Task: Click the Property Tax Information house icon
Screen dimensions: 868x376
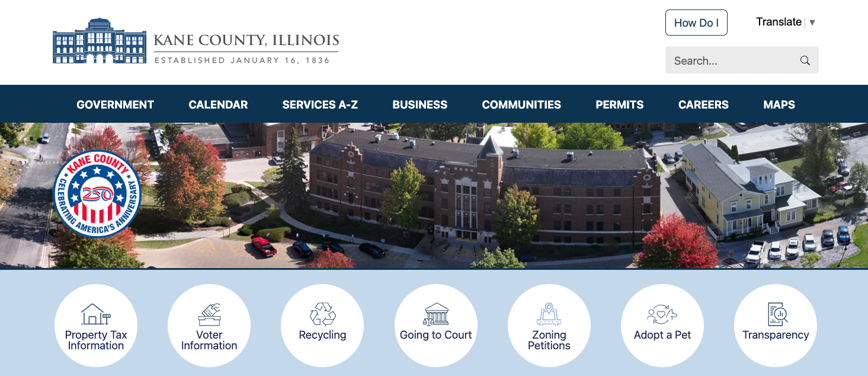Action: pyautogui.click(x=95, y=314)
